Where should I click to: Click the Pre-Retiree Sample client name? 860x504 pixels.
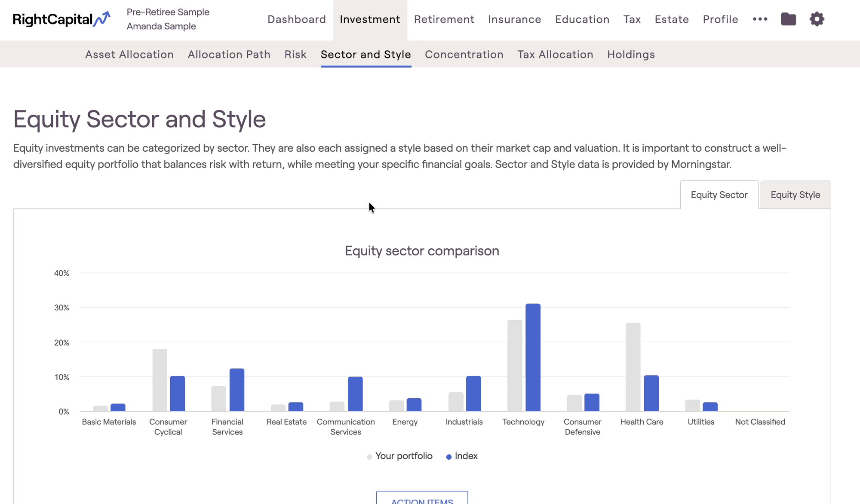(168, 12)
